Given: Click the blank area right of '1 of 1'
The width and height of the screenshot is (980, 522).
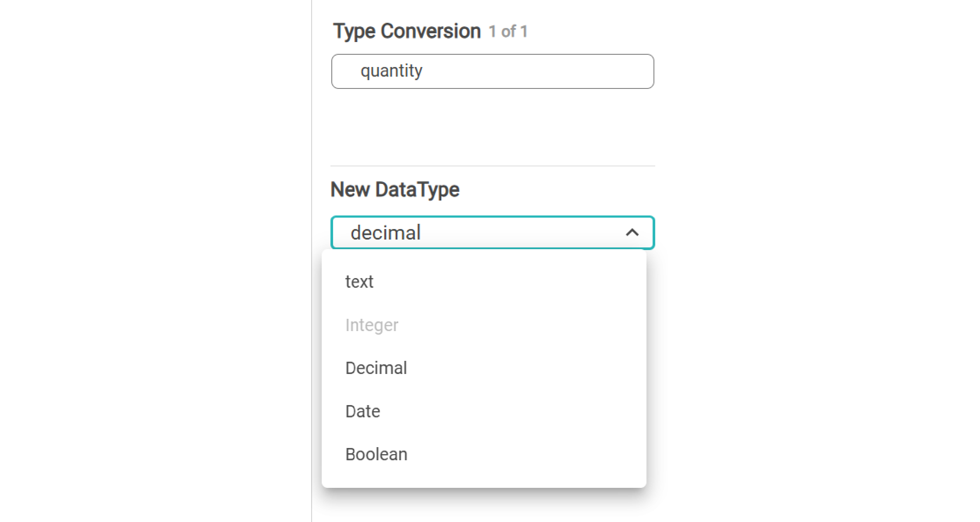Looking at the screenshot, I should (x=591, y=32).
